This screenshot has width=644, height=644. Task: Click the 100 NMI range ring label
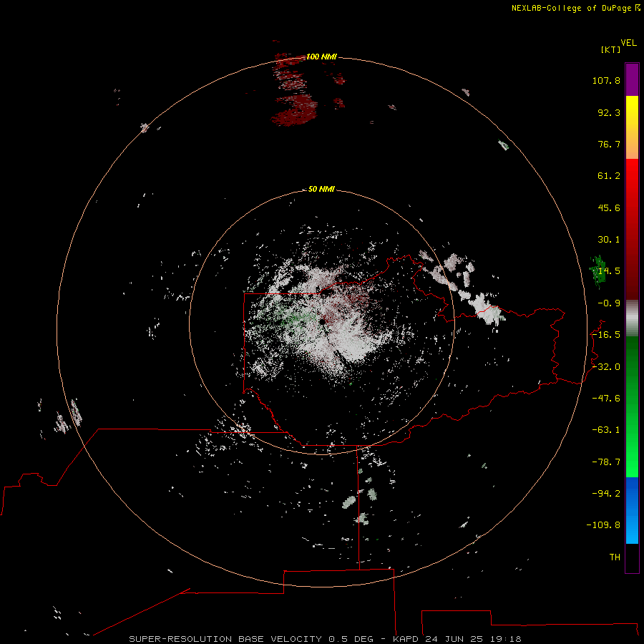(x=321, y=57)
